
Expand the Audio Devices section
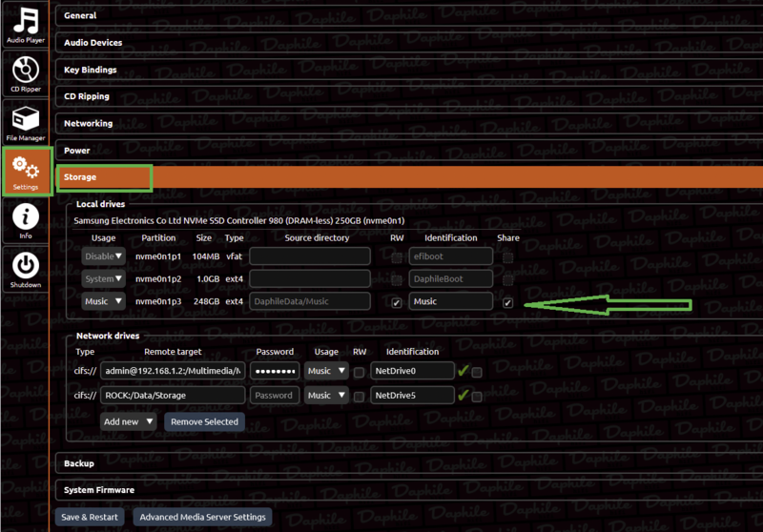(x=93, y=43)
